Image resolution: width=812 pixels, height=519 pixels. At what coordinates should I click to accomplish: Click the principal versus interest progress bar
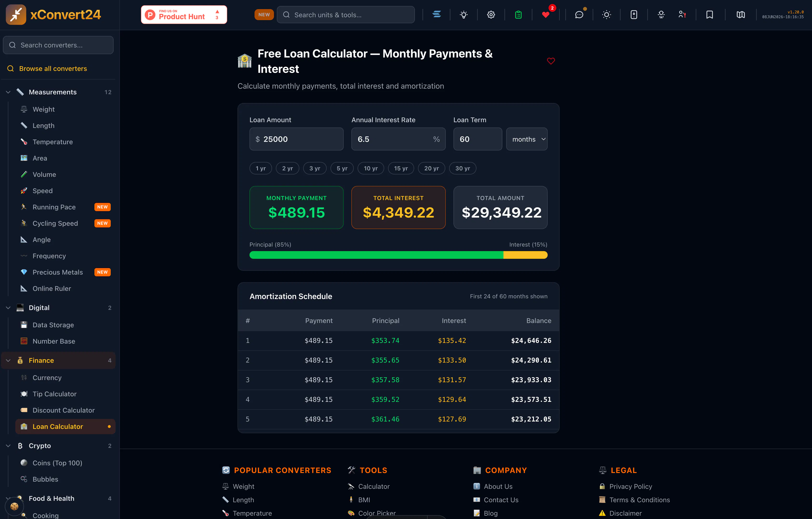[398, 255]
